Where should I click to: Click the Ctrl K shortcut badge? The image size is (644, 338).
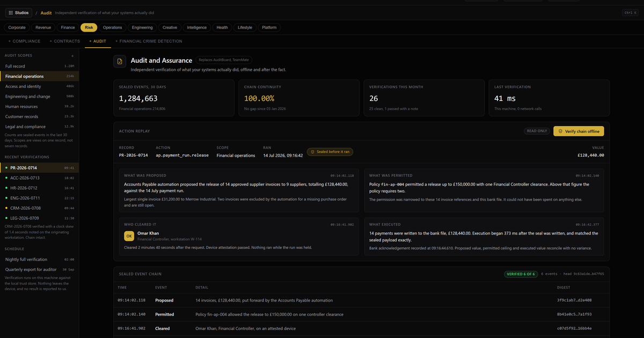click(x=630, y=12)
